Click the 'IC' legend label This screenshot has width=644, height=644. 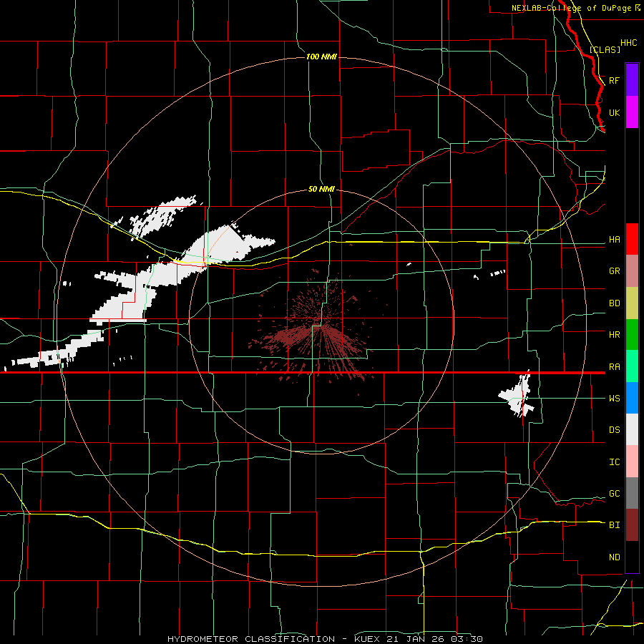(614, 462)
